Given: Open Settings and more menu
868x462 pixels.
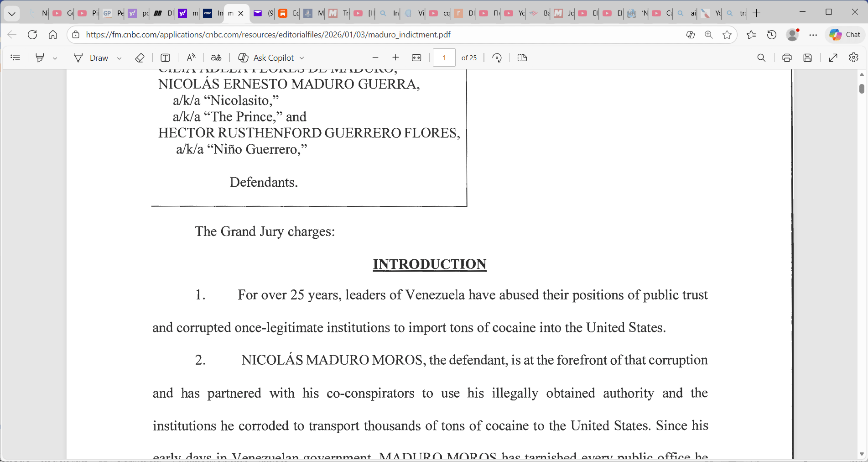Looking at the screenshot, I should (813, 35).
